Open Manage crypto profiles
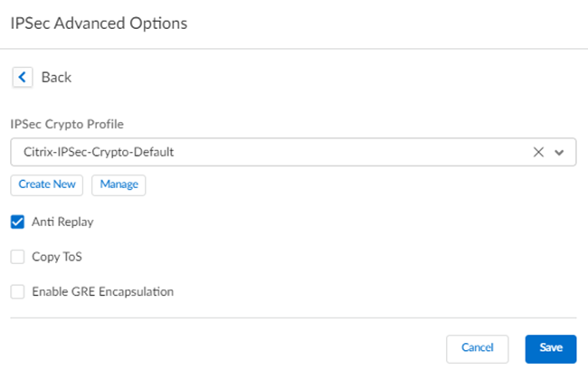Viewport: 588px width, 379px height. [x=119, y=185]
